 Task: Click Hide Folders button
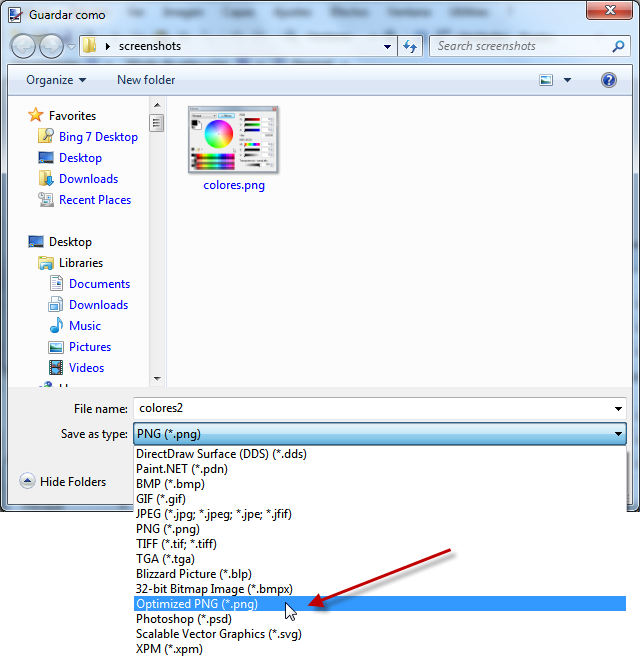[63, 482]
